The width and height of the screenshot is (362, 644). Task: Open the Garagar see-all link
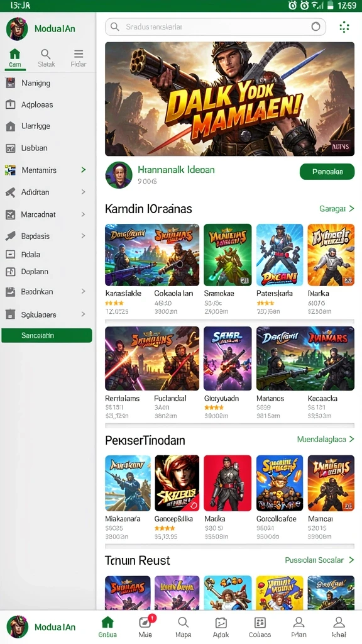pos(337,209)
